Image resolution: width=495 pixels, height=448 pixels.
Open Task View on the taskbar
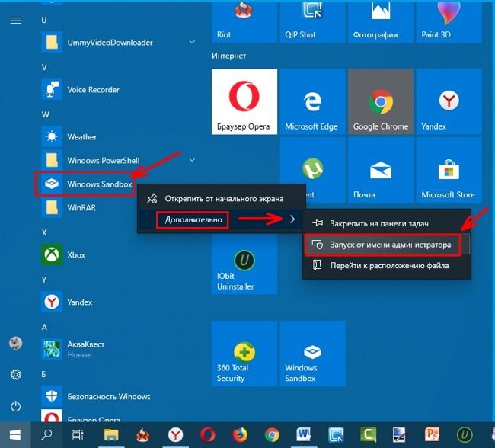(78, 435)
